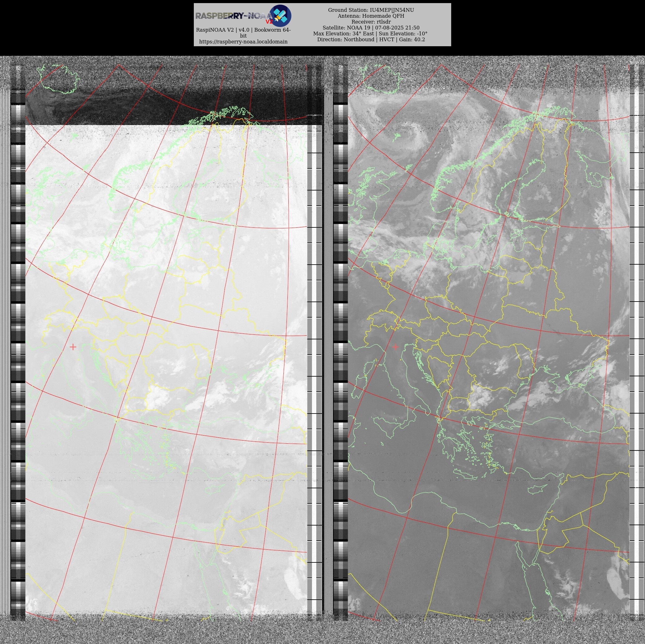Open the https://raspberry-noaa.localdomain link
The image size is (645, 644).
243,42
